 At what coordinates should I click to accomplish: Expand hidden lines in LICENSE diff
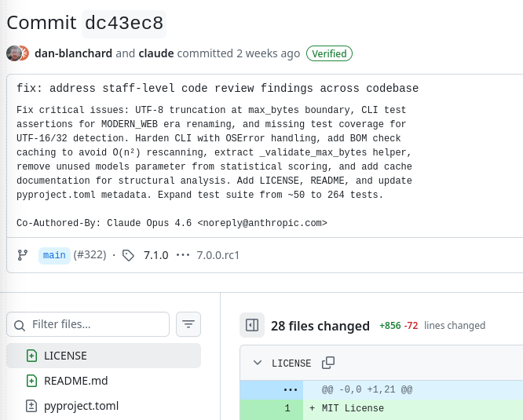(x=291, y=389)
